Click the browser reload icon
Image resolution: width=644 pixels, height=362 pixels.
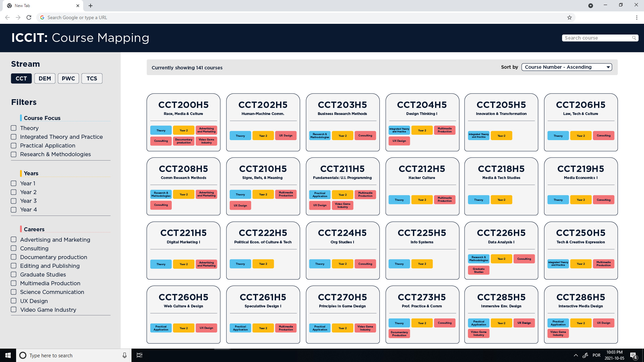pyautogui.click(x=29, y=17)
